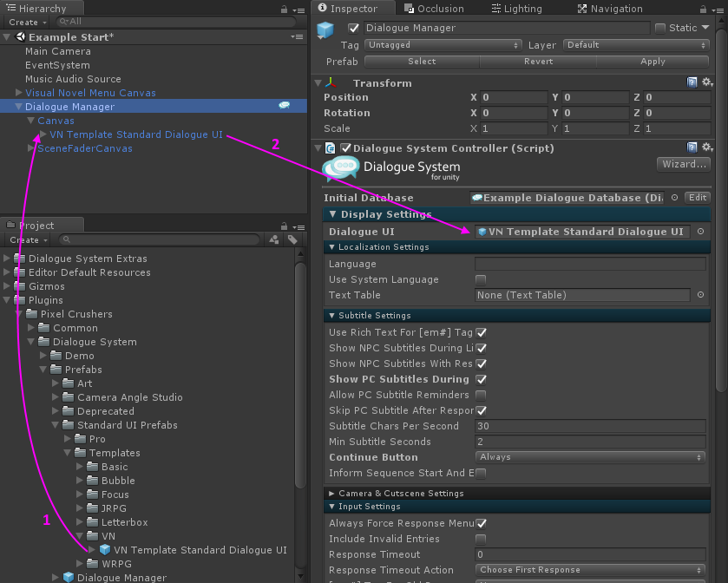Toggle Use Rich Text For [em#] Tag
Viewport: 728px width, 583px height.
[481, 332]
